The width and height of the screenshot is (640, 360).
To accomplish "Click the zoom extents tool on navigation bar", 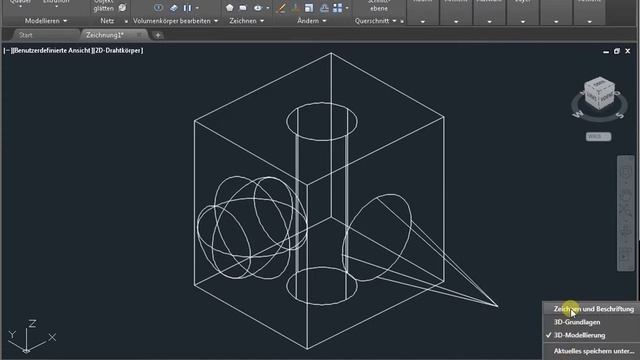I will (x=625, y=211).
